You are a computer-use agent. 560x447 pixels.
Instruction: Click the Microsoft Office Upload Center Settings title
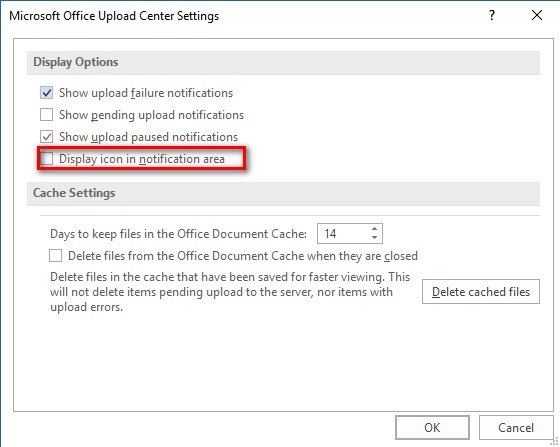click(114, 16)
